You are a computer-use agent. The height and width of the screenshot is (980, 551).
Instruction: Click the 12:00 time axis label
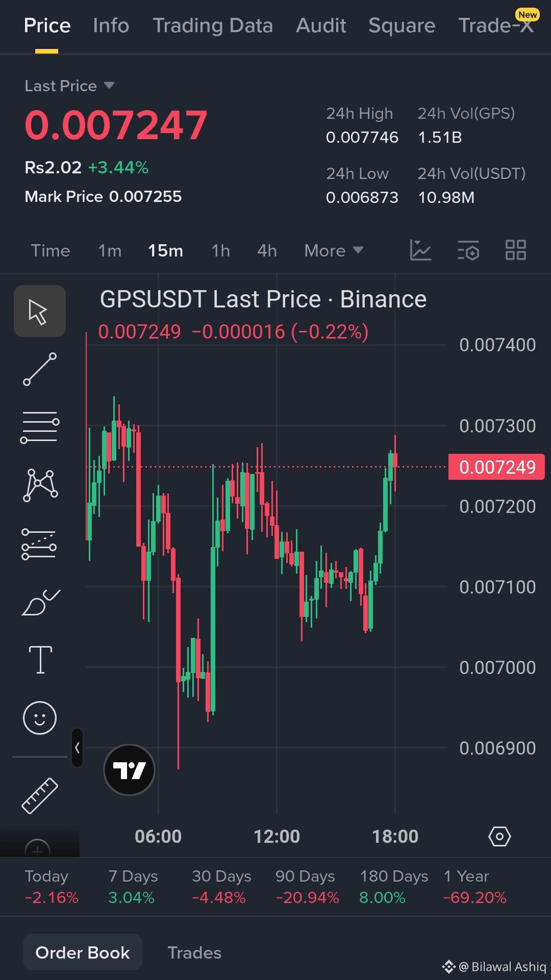pos(277,837)
